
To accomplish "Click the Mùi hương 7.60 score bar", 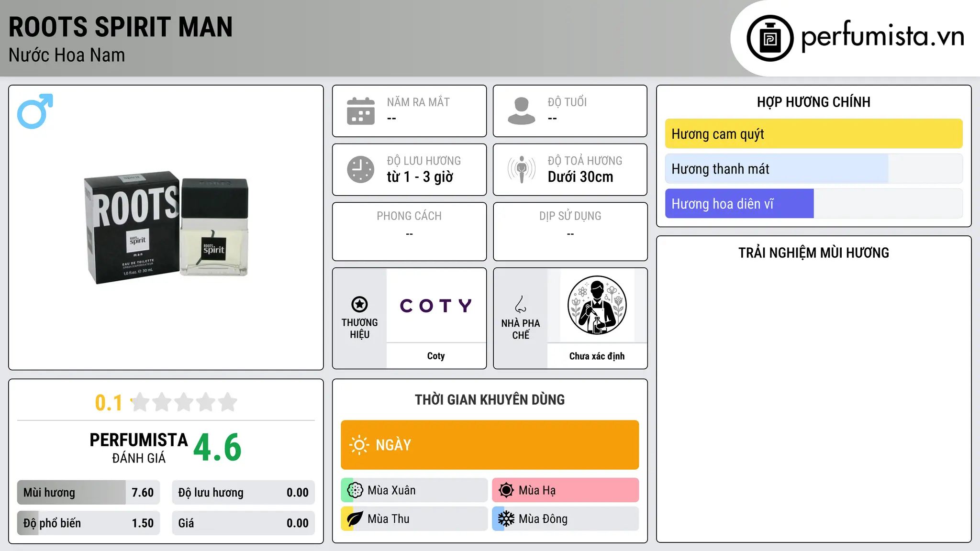I will click(x=89, y=493).
